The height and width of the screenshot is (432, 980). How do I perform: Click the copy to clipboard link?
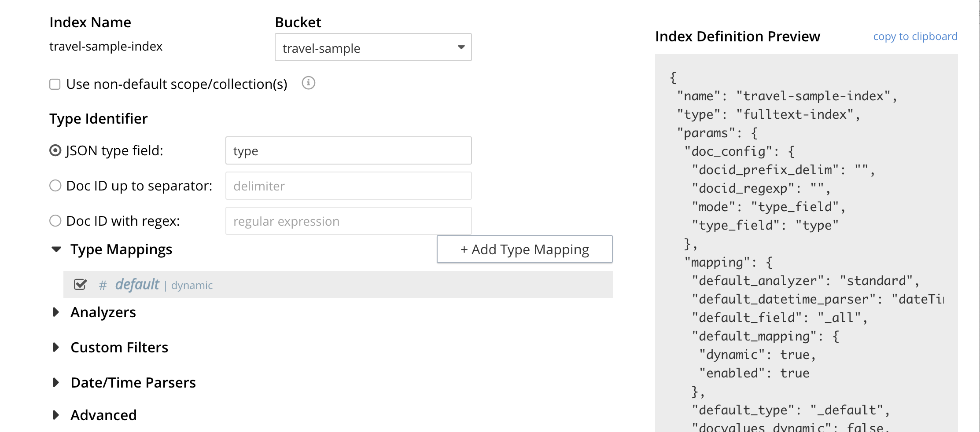point(915,37)
